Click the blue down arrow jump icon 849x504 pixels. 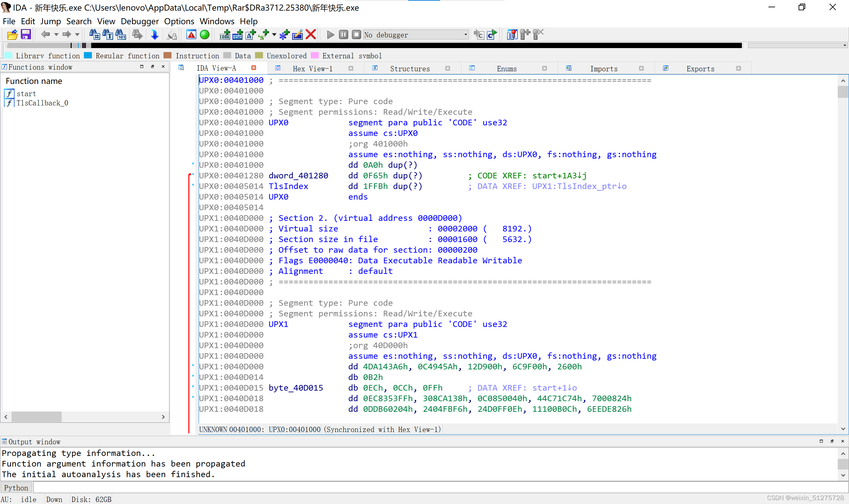(155, 34)
